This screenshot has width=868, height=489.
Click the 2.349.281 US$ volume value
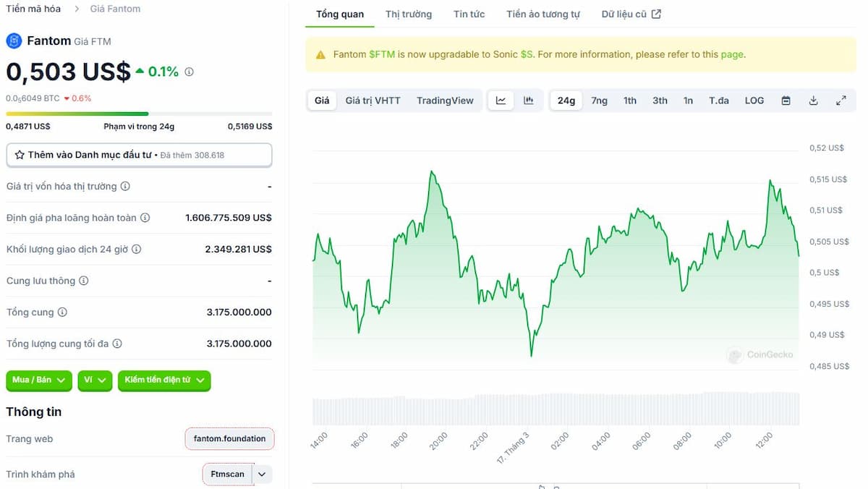point(239,249)
